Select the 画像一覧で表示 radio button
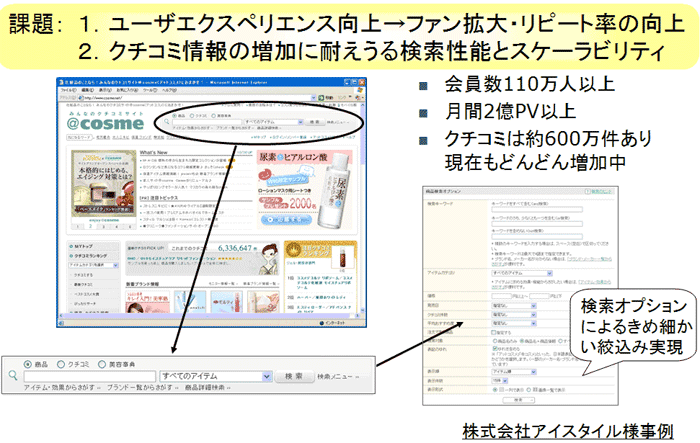This screenshot has height=443, width=700. (x=528, y=390)
